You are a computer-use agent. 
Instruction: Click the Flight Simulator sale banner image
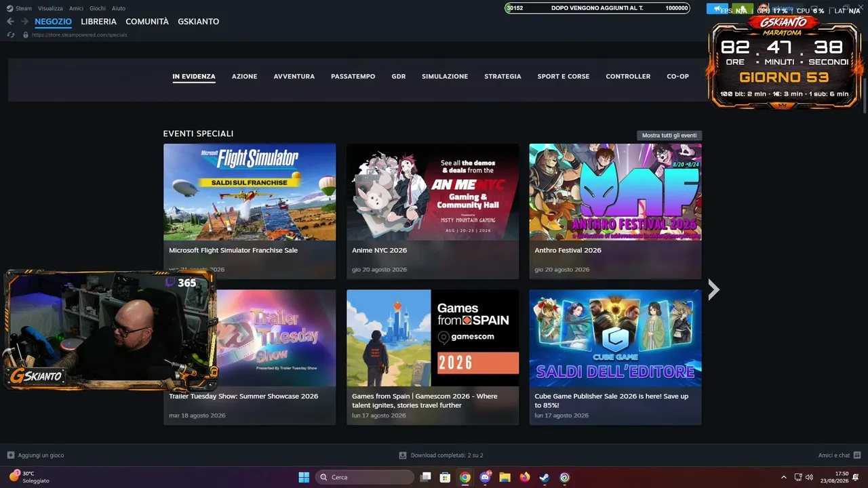pyautogui.click(x=250, y=192)
